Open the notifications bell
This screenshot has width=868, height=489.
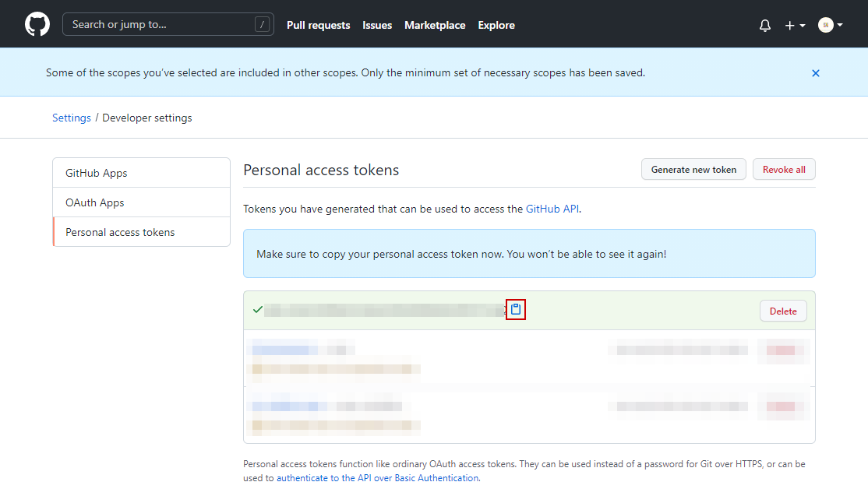(765, 26)
